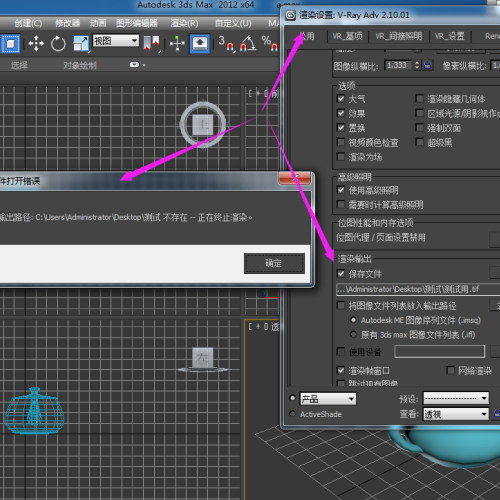Screen dimensions: 500x500
Task: Enable 超级黑 checkbox
Action: coord(419,142)
